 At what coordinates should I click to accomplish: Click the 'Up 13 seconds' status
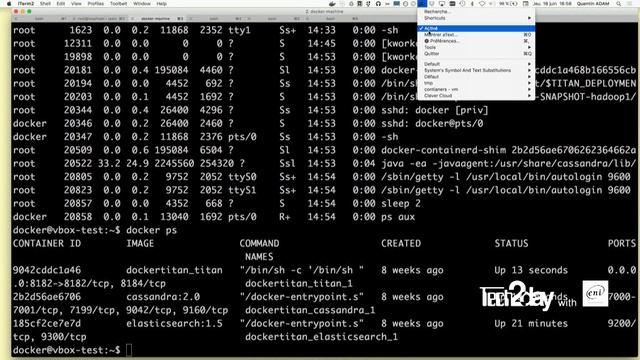tap(531, 270)
